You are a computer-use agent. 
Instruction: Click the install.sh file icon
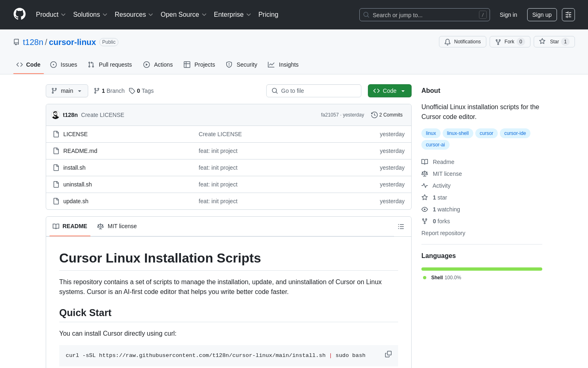pos(56,168)
